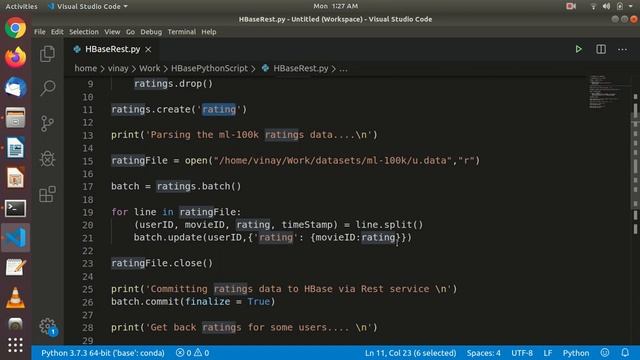Screen dimensions: 640x360
Task: Expand the breadcrumb ellipsis symbol
Action: pyautogui.click(x=343, y=69)
